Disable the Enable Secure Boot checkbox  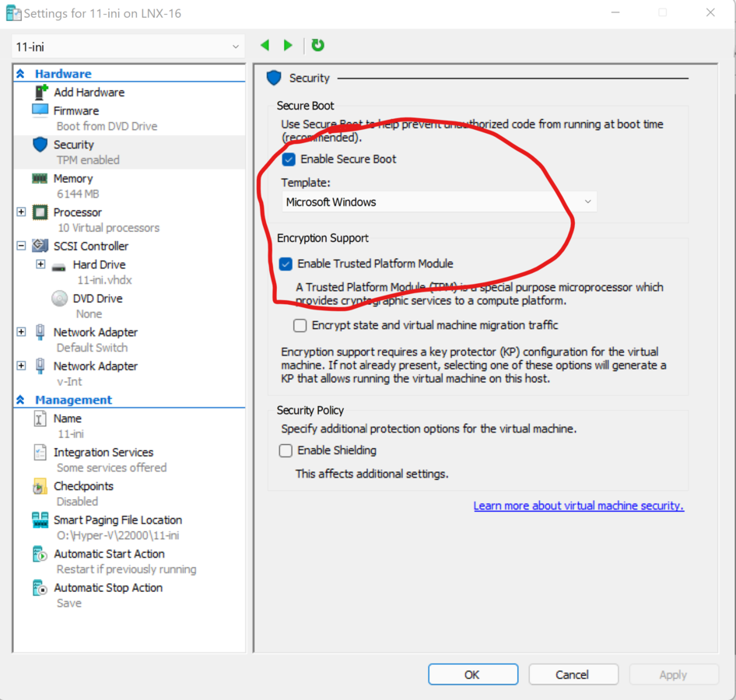pyautogui.click(x=289, y=159)
